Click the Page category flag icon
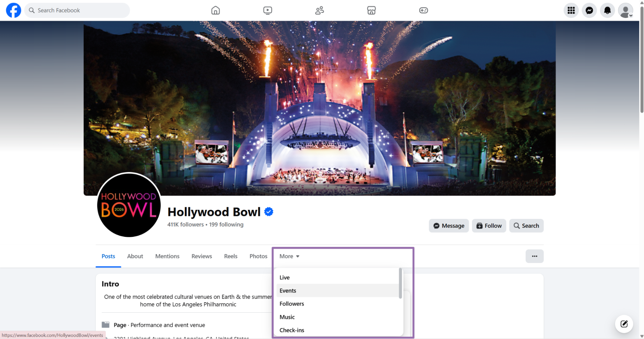This screenshot has height=339, width=644. click(x=106, y=325)
